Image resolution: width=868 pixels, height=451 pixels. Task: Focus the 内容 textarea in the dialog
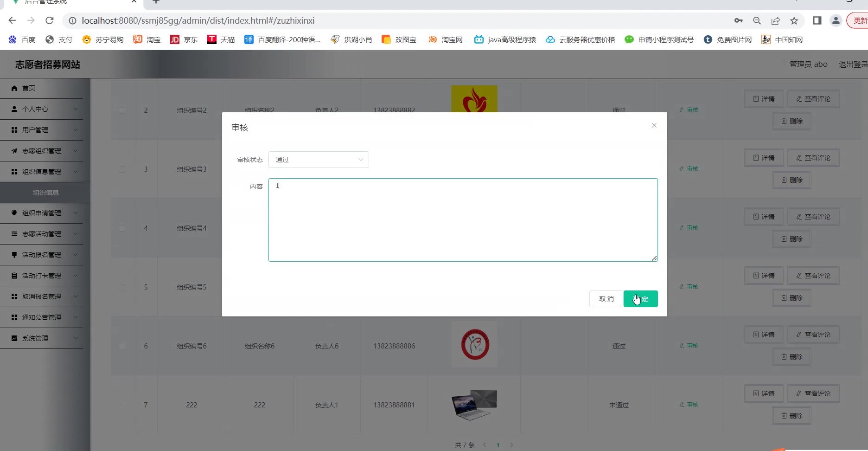pos(463,220)
